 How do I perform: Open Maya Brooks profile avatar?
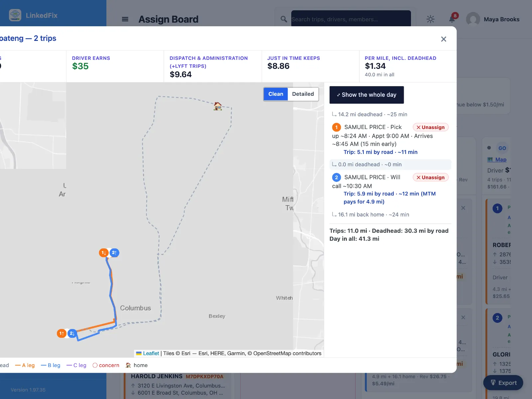473,19
